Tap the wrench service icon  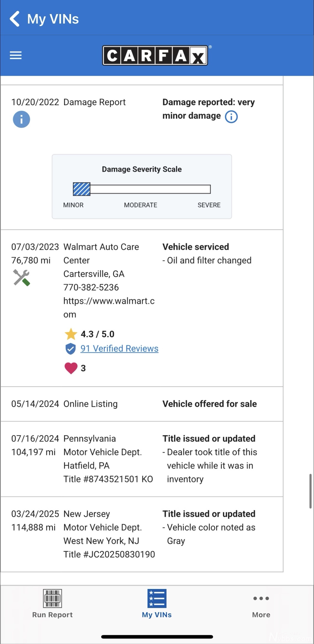tap(21, 277)
